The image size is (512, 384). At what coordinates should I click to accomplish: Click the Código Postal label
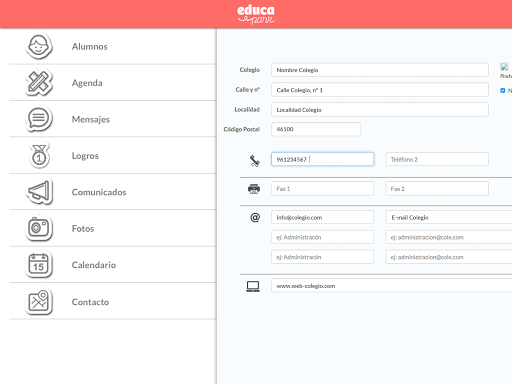(x=242, y=129)
